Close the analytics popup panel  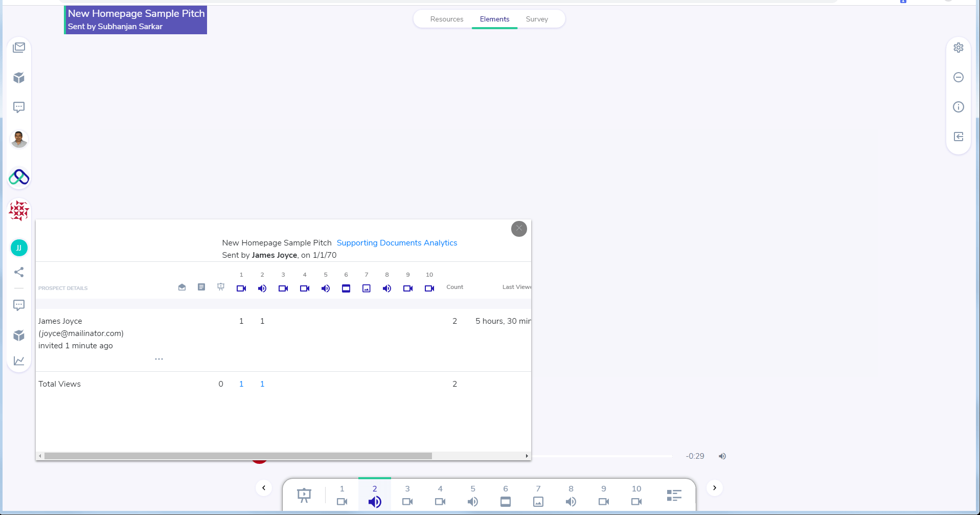tap(519, 229)
